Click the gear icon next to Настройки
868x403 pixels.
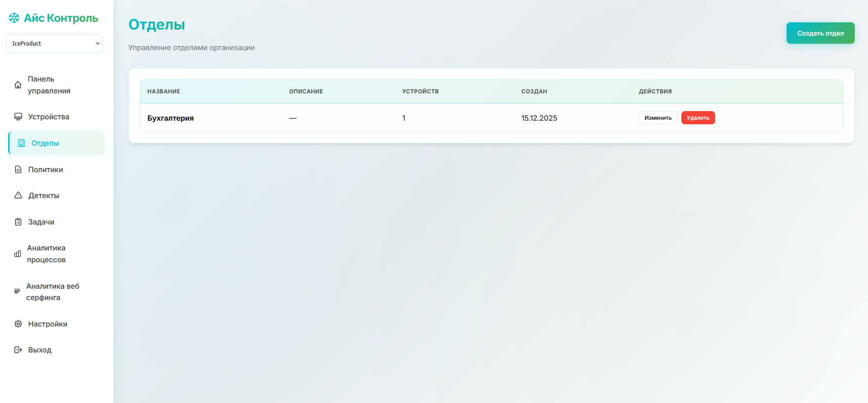(x=18, y=324)
